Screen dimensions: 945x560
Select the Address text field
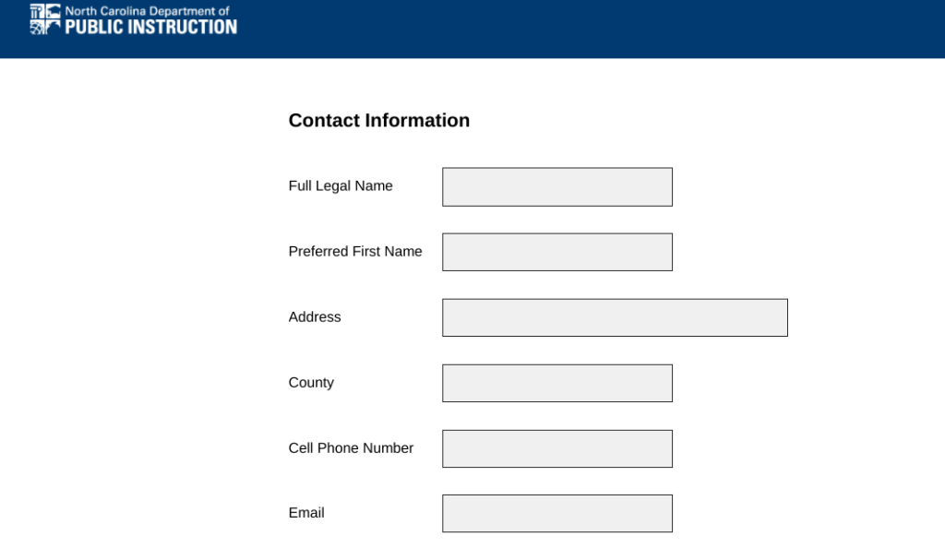tap(615, 317)
